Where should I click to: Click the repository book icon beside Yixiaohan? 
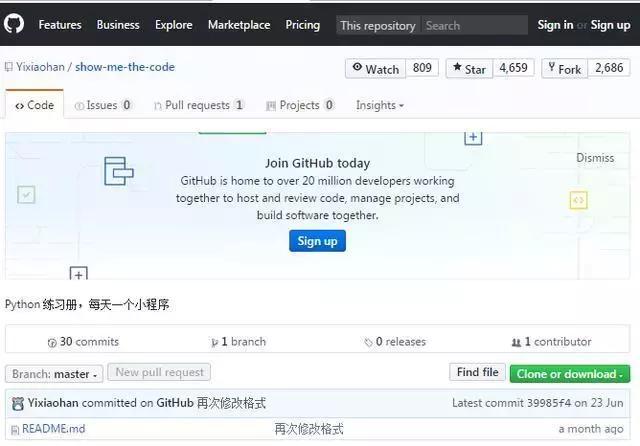pos(9,67)
